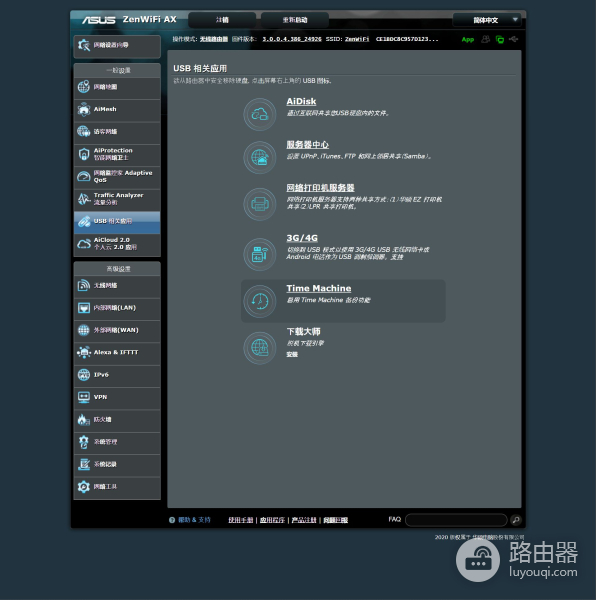
Task: Open IPv6 settings in sidebar
Action: tap(117, 375)
